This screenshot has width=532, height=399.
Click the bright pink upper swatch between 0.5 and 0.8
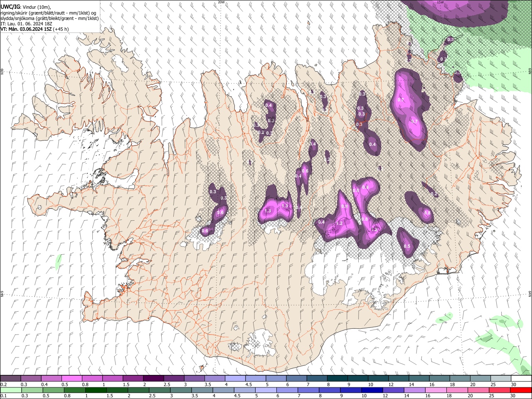coord(72,378)
